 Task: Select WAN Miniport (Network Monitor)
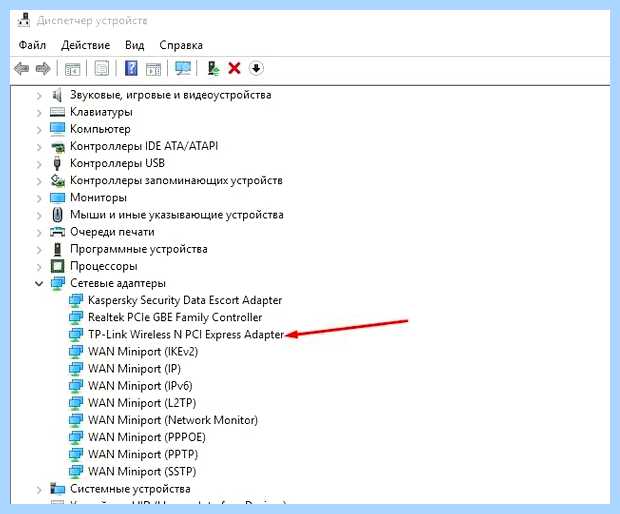click(x=173, y=420)
